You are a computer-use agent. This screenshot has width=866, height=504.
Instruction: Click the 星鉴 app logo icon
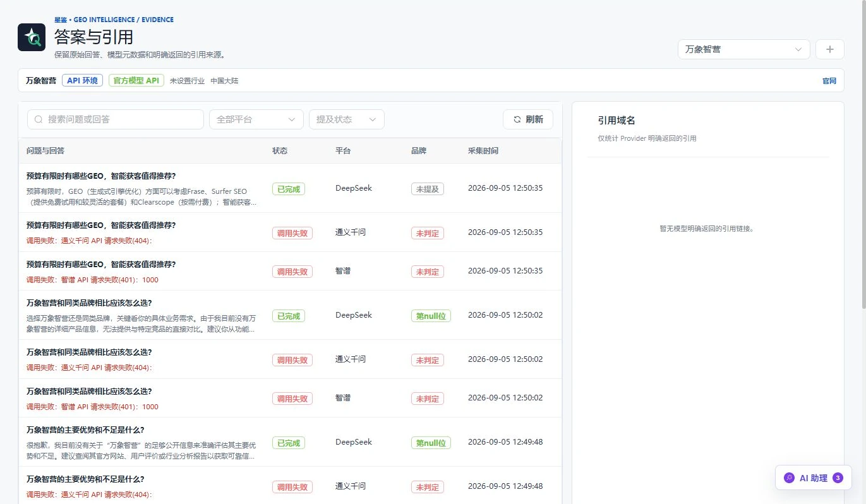point(32,37)
